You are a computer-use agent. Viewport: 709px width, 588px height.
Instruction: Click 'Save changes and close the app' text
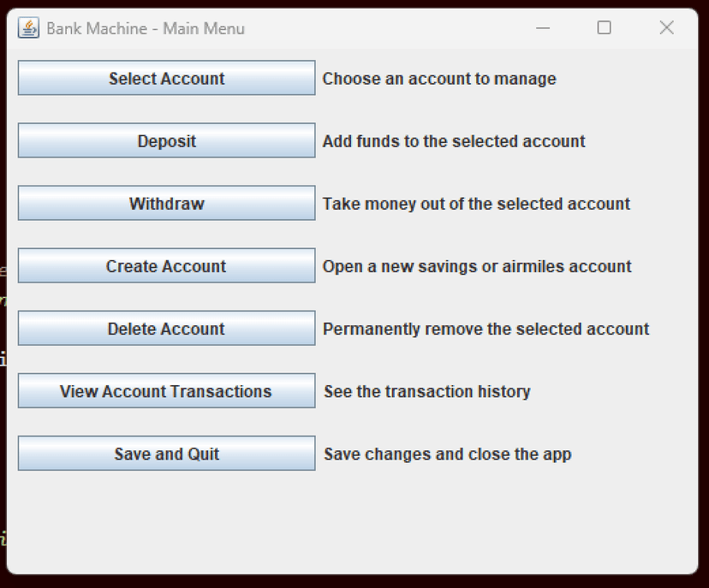coord(447,454)
